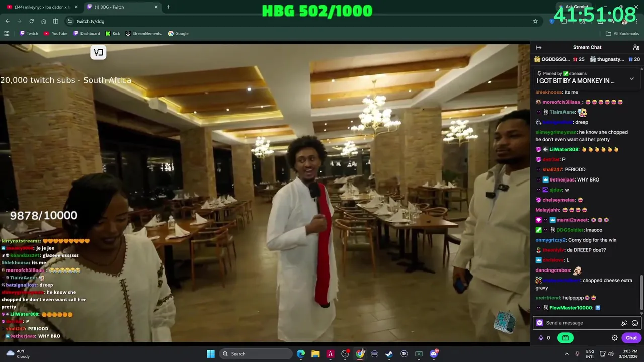Go to the browser home page
This screenshot has width=644, height=362.
43,21
